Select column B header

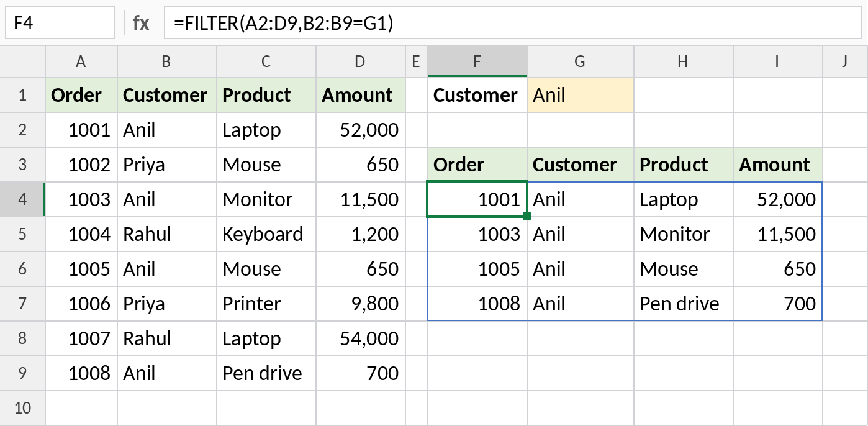167,61
